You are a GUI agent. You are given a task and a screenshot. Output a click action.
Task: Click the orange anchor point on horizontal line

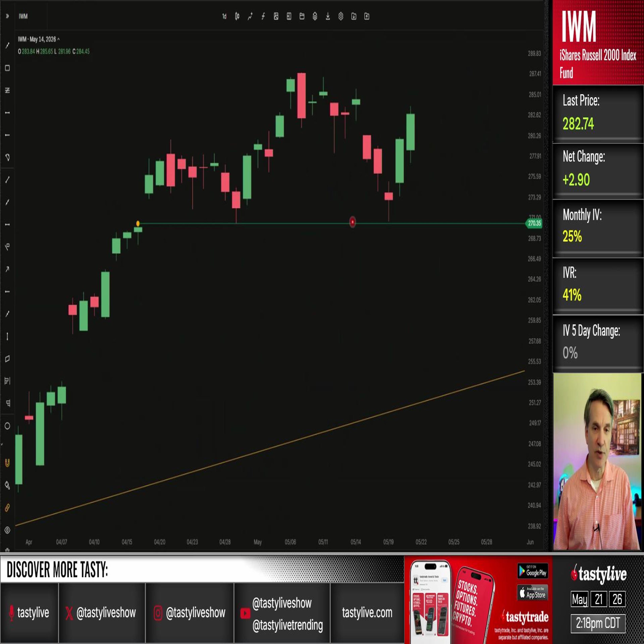pos(138,223)
